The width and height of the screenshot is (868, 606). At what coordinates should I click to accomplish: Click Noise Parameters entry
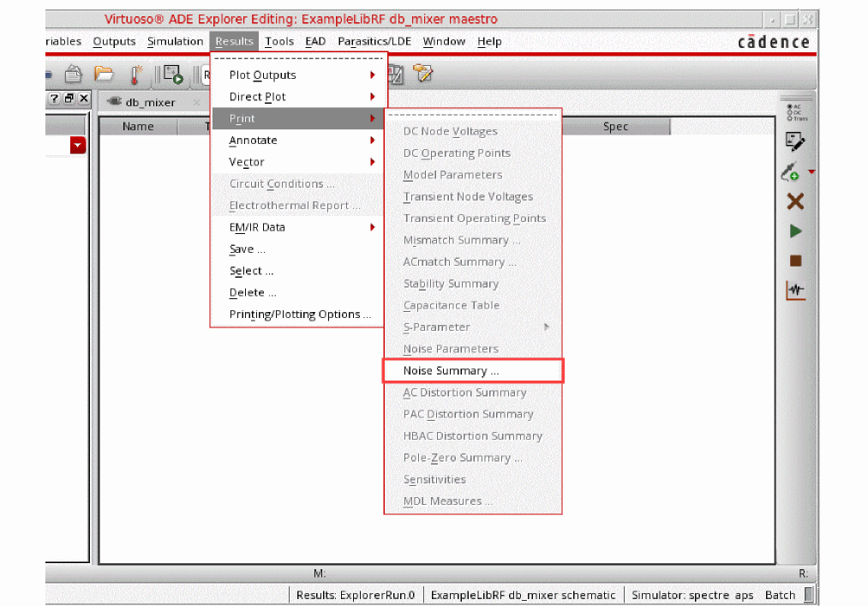(473, 349)
